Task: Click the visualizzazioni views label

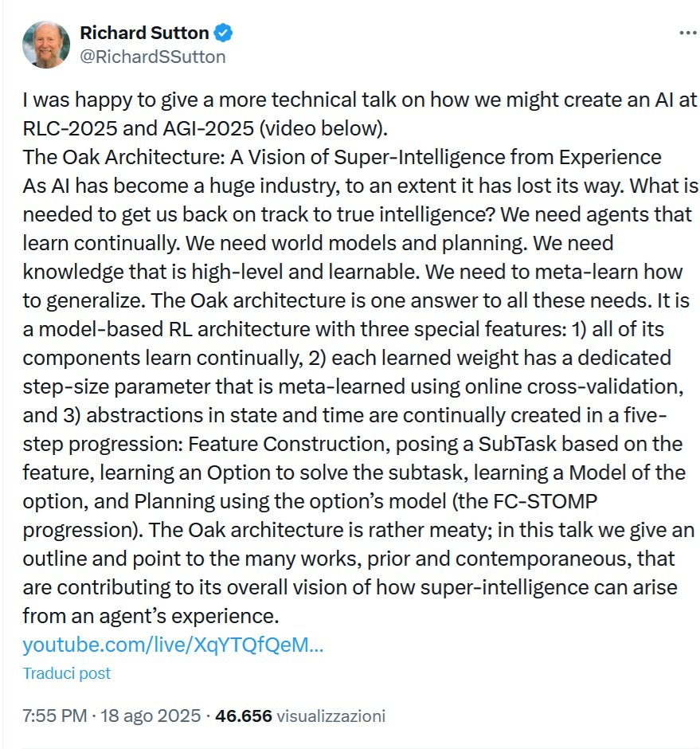Action: tap(331, 716)
